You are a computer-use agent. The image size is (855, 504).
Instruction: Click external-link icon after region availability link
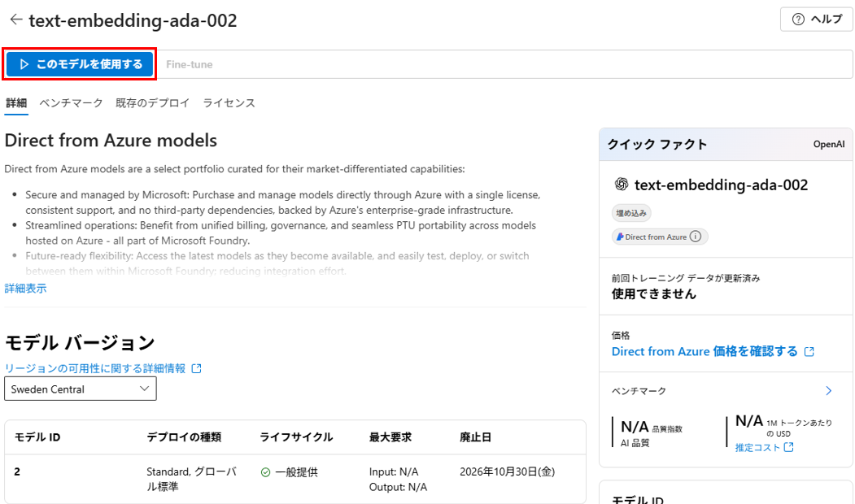click(x=197, y=369)
